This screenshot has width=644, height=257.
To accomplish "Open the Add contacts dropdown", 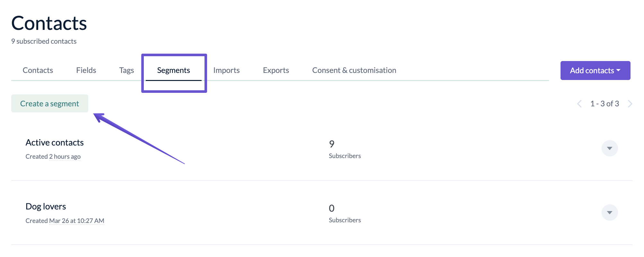I will (595, 70).
